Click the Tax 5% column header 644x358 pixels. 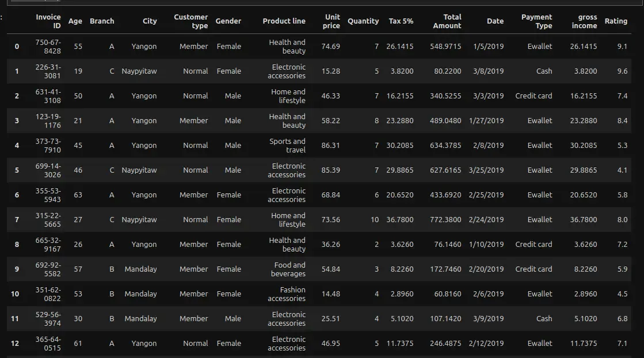(x=401, y=21)
